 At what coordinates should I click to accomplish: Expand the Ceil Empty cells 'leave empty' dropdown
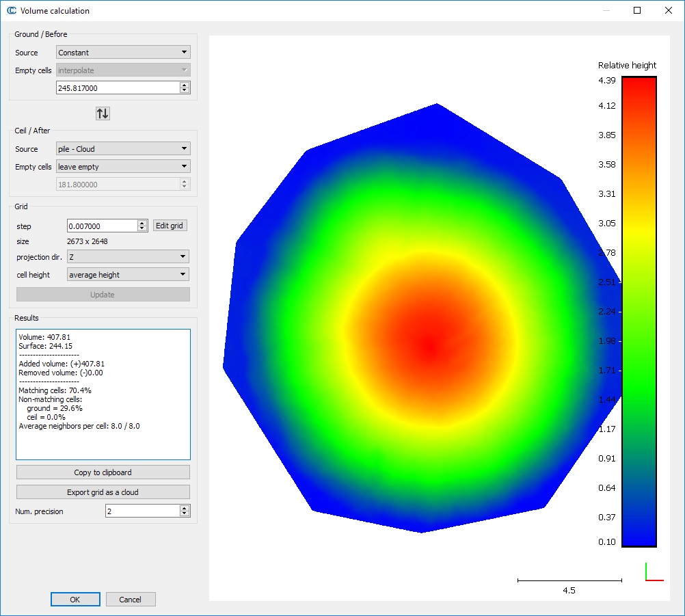tap(123, 166)
